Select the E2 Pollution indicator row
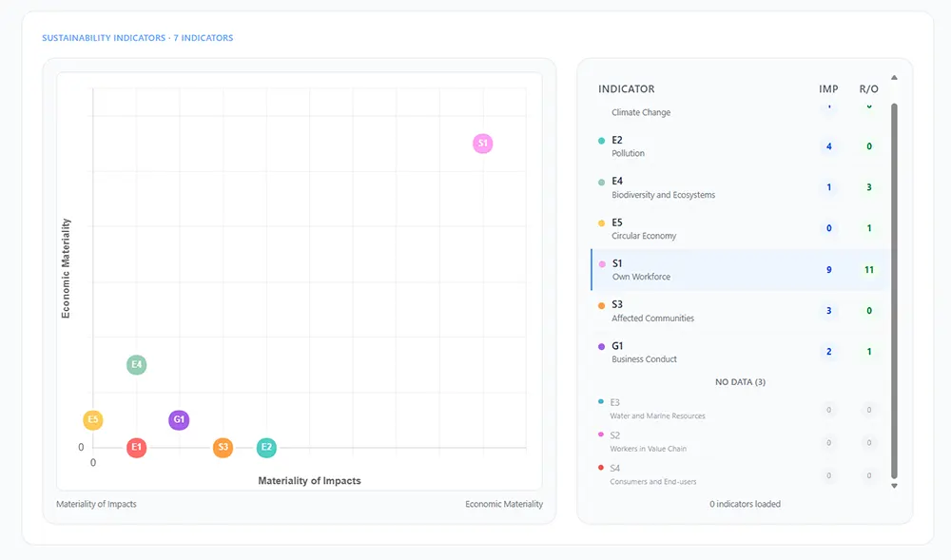The image size is (951, 560). 704,146
